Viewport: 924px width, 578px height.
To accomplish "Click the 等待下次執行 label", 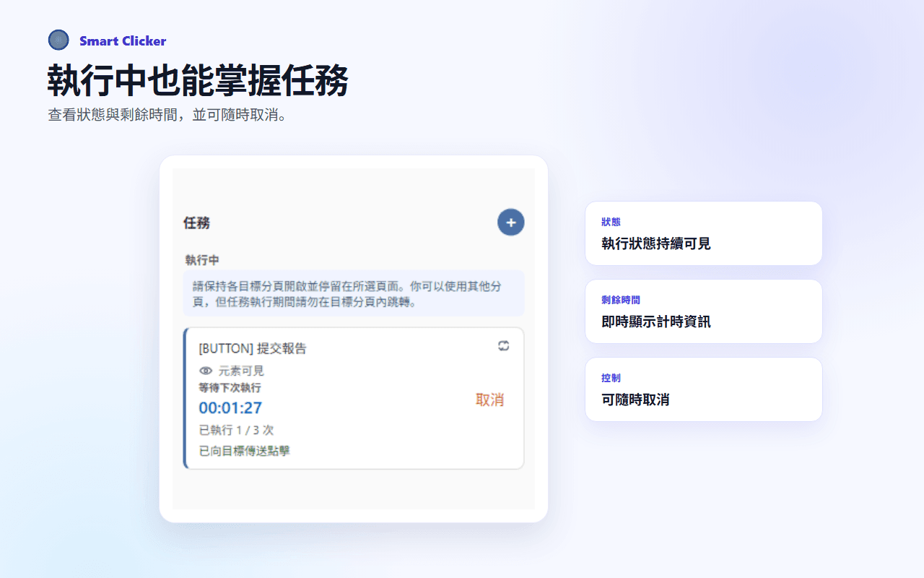I will (230, 388).
